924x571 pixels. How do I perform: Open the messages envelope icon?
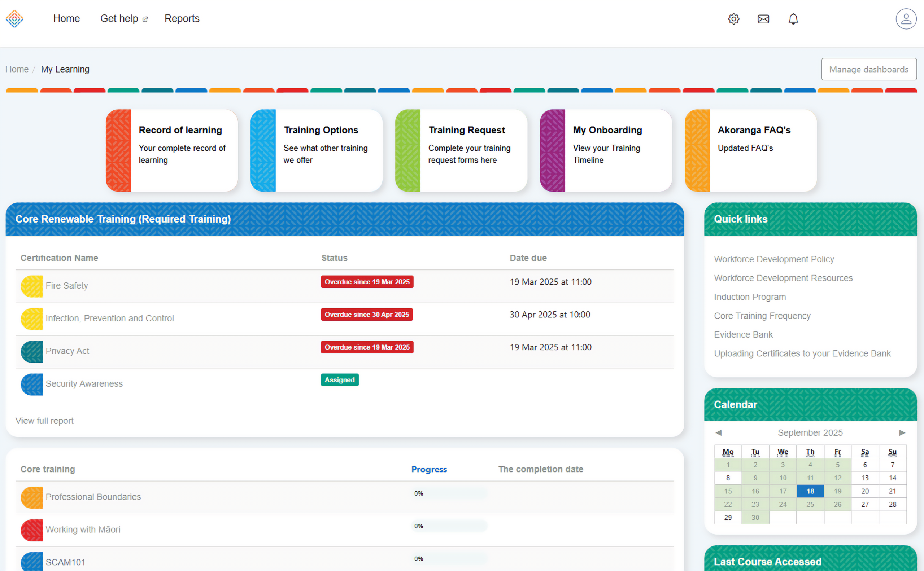(763, 19)
